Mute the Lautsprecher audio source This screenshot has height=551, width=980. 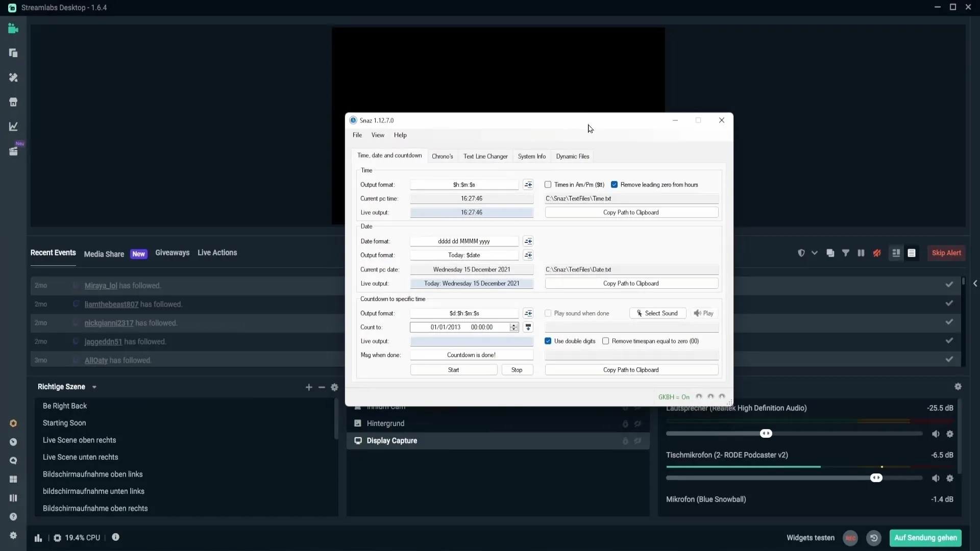coord(936,434)
